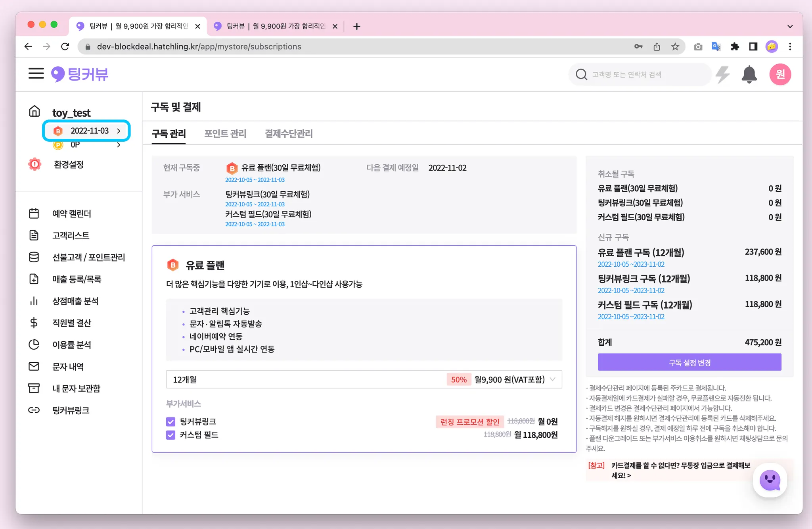
Task: Open the 12개월 subscription period dropdown
Action: pyautogui.click(x=364, y=379)
